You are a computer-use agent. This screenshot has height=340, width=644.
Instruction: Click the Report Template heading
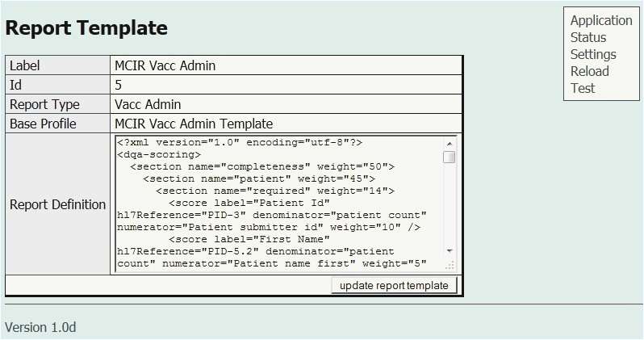pyautogui.click(x=86, y=28)
